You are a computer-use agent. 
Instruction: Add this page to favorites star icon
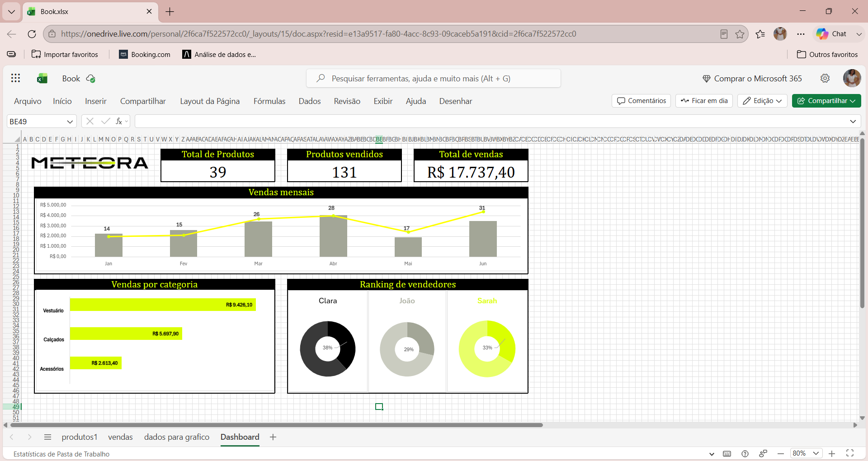pyautogui.click(x=740, y=34)
